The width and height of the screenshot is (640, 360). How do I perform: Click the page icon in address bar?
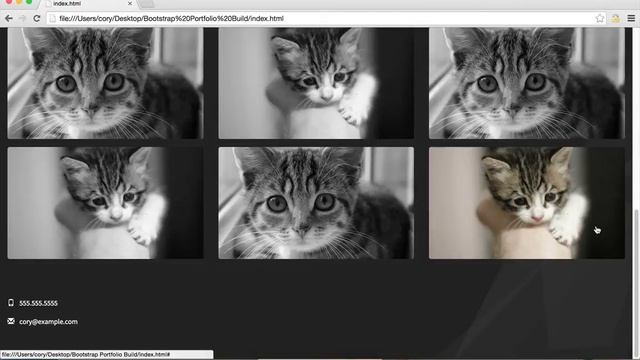click(x=52, y=18)
